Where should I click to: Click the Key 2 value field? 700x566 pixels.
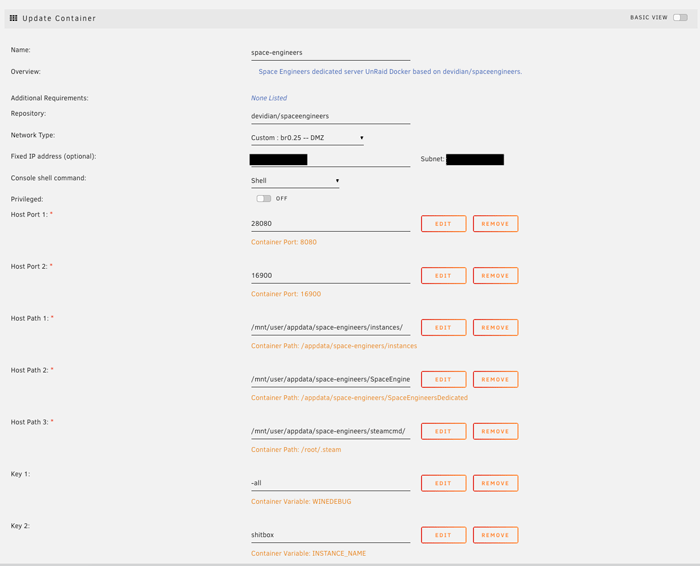coord(330,535)
